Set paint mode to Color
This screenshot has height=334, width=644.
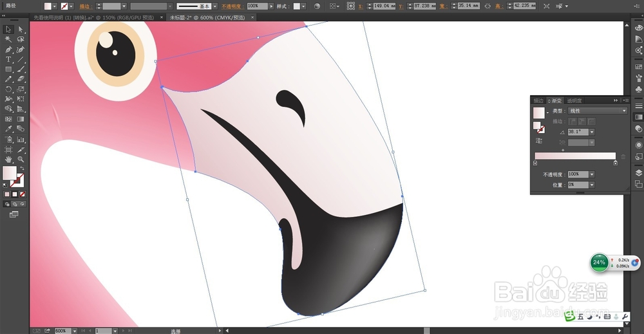7,194
